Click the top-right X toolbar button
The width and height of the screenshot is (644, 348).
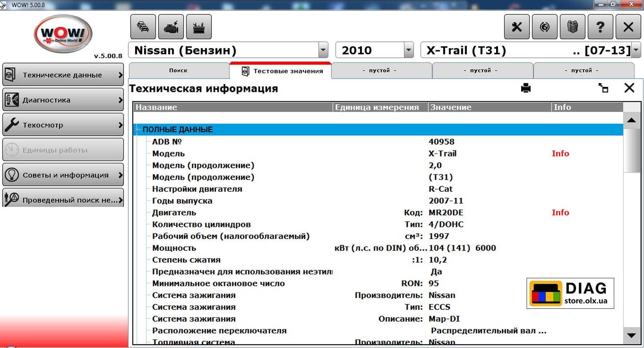point(628,27)
